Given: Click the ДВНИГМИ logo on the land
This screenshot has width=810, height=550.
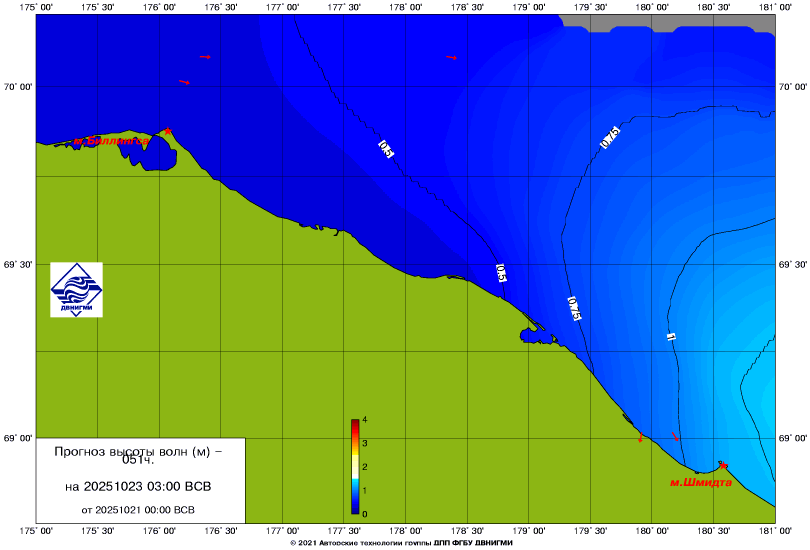Looking at the screenshot, I should point(77,289).
